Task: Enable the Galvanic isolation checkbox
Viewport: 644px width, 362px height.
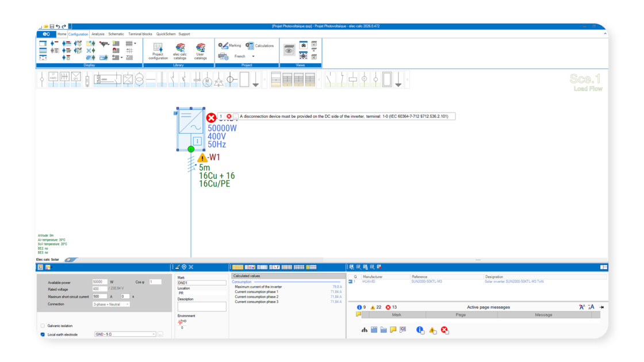Action: click(x=43, y=326)
